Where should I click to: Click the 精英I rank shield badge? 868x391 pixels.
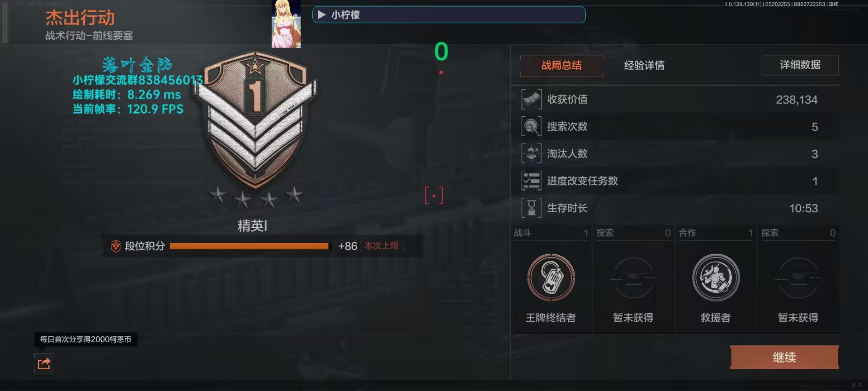(x=255, y=120)
